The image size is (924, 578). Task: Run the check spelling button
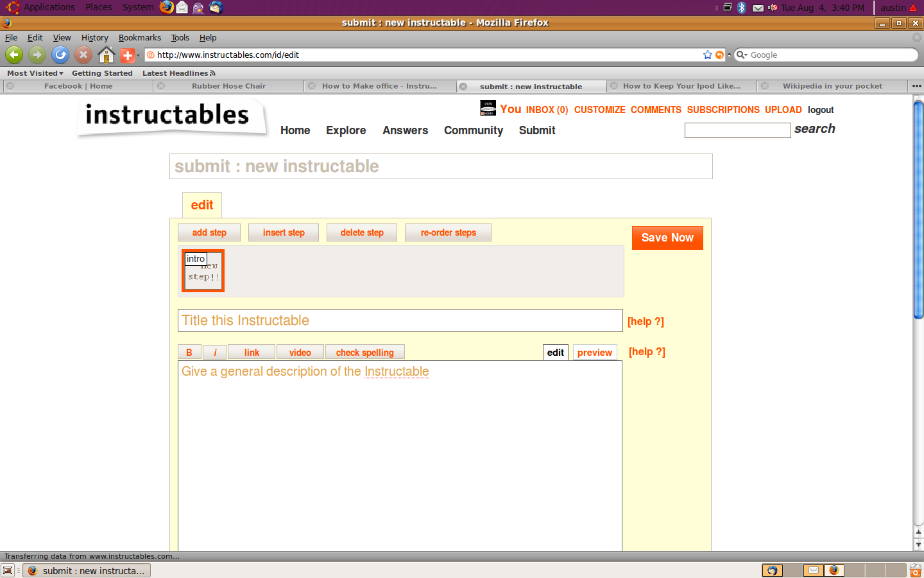(364, 352)
